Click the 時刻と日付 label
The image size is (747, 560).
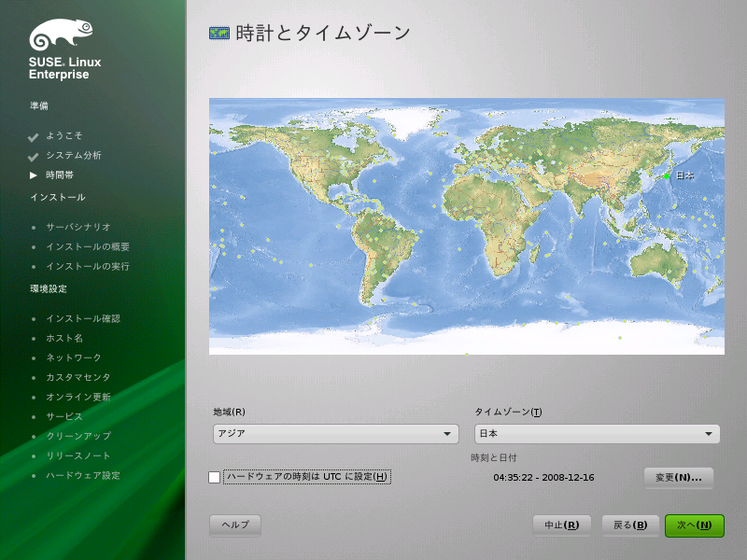[x=494, y=457]
